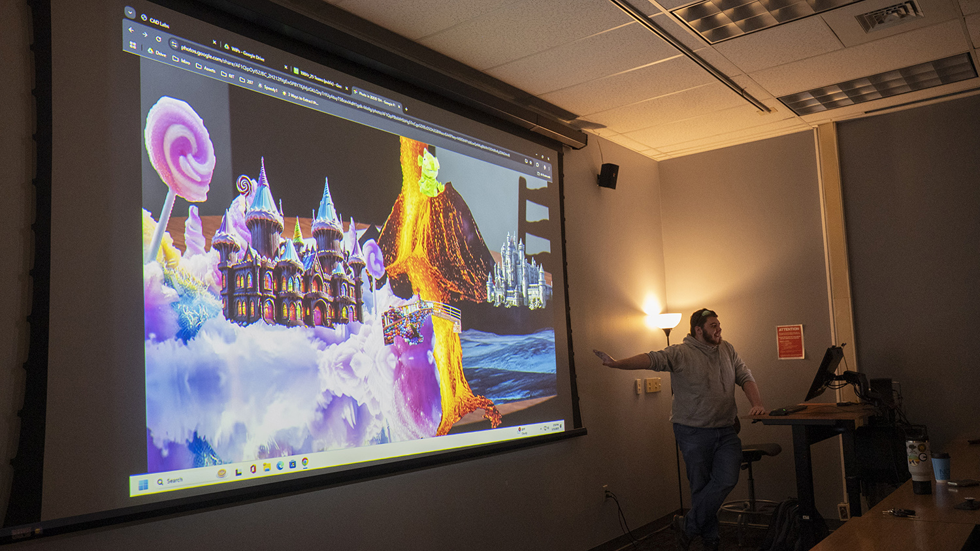Open the taskbar clock and date
This screenshot has height=551, width=980.
(x=556, y=427)
